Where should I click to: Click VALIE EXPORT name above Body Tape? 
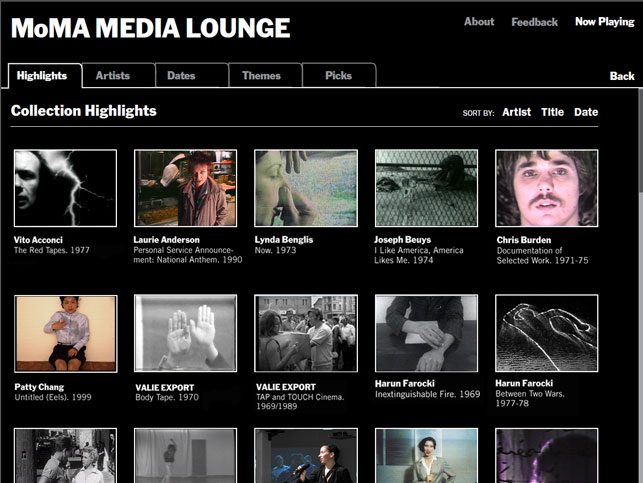pyautogui.click(x=165, y=387)
